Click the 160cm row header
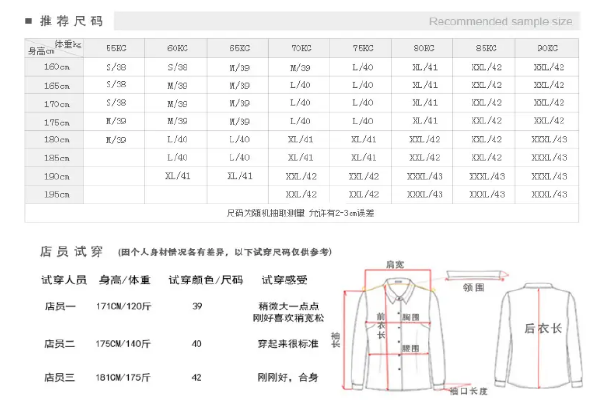600x400 pixels. [x=54, y=67]
